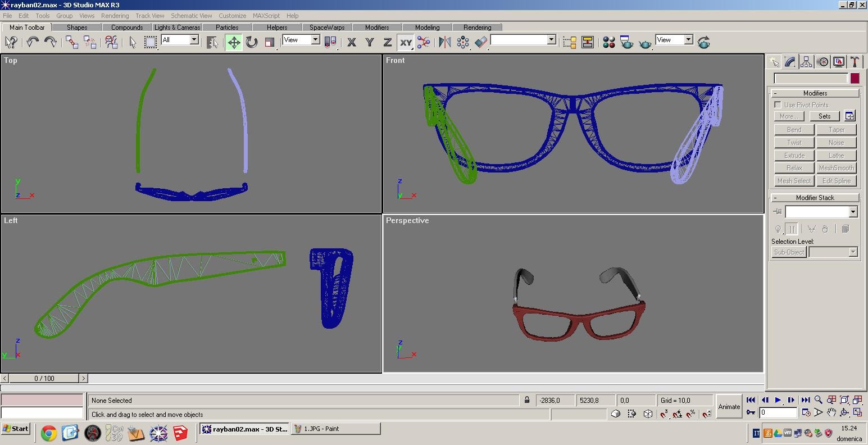Viewport: 868px width, 445px height.
Task: Activate the Select and Rotate tool
Action: pyautogui.click(x=252, y=42)
